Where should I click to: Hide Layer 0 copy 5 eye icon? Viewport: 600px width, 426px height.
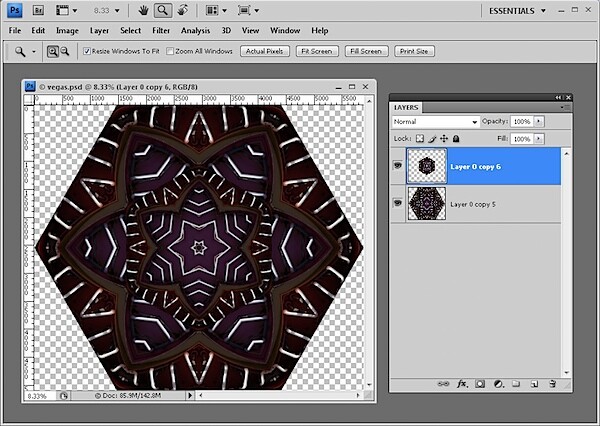tap(398, 203)
